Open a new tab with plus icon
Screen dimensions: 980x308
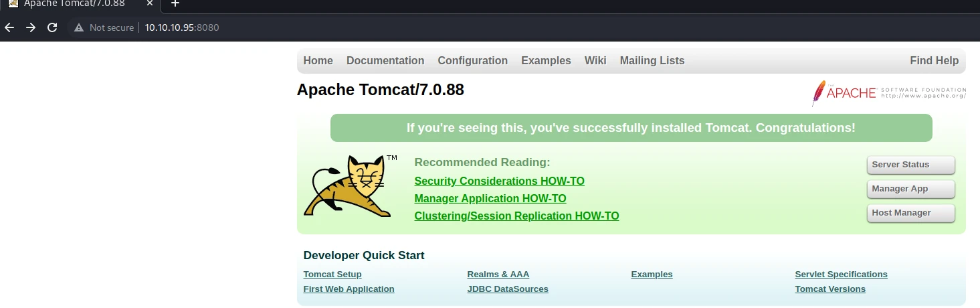(175, 3)
